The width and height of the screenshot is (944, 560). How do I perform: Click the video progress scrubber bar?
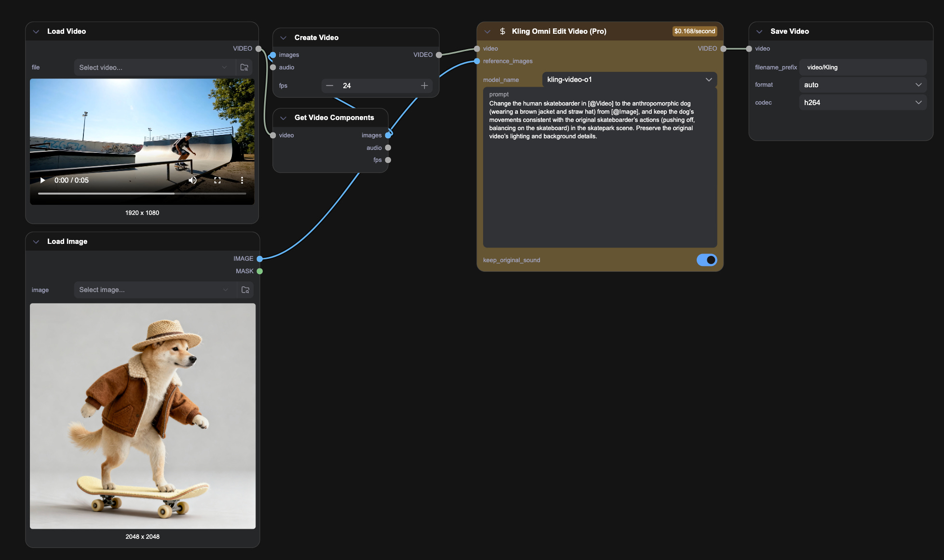pos(142,194)
